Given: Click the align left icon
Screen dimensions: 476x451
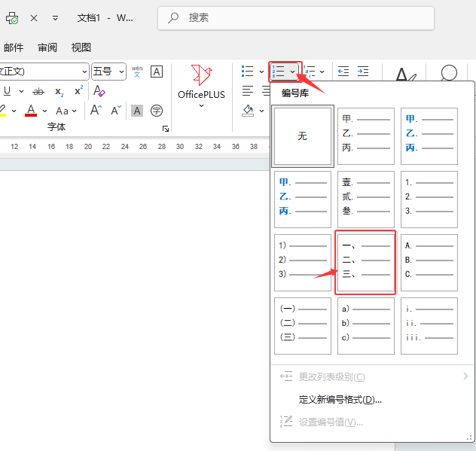Looking at the screenshot, I should (x=248, y=91).
